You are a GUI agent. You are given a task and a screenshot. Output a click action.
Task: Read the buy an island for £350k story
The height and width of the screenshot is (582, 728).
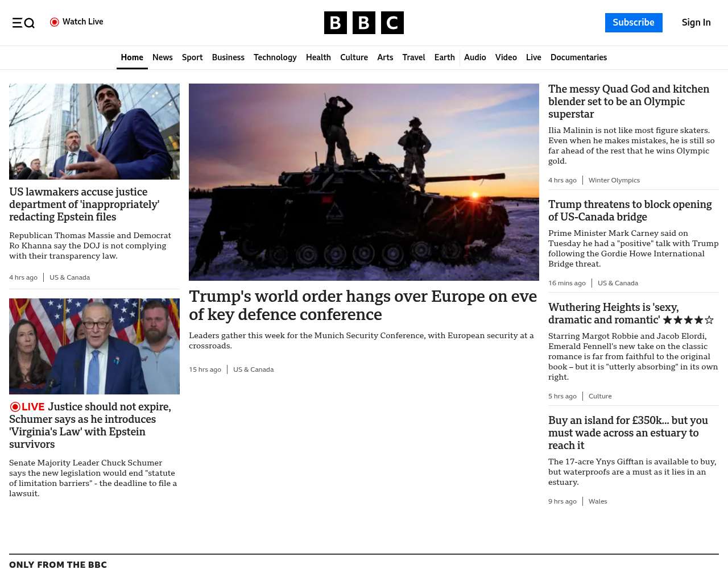click(x=628, y=433)
